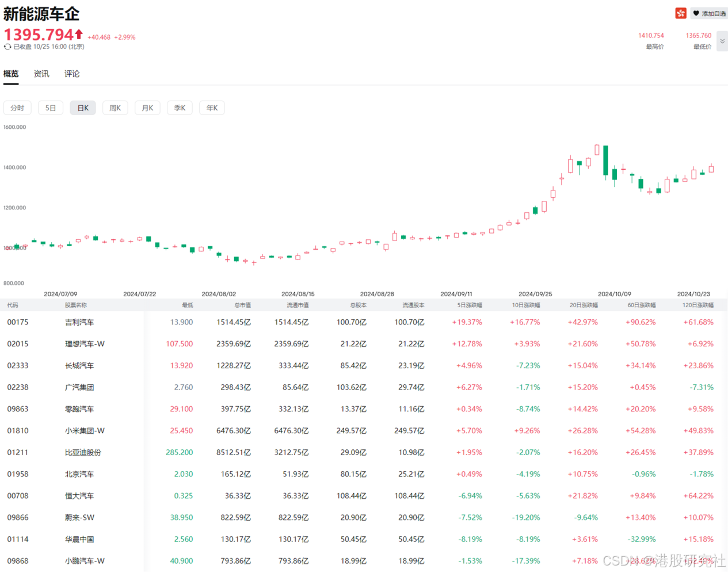The image size is (728, 573).
Task: Click 吉利汽车 60-day change +90.62%
Action: (x=641, y=322)
